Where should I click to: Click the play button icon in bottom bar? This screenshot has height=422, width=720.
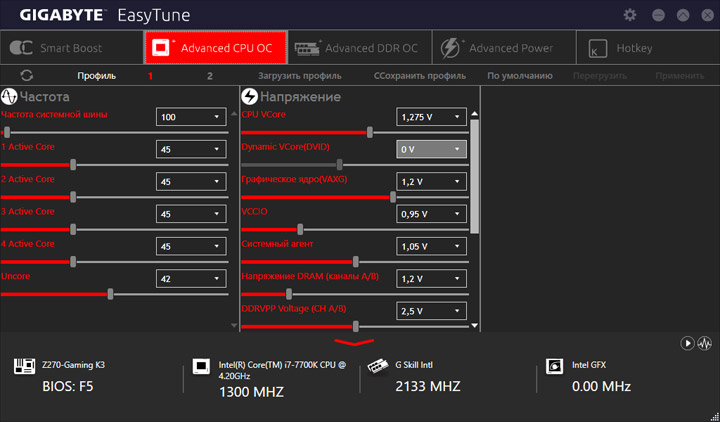click(x=687, y=343)
